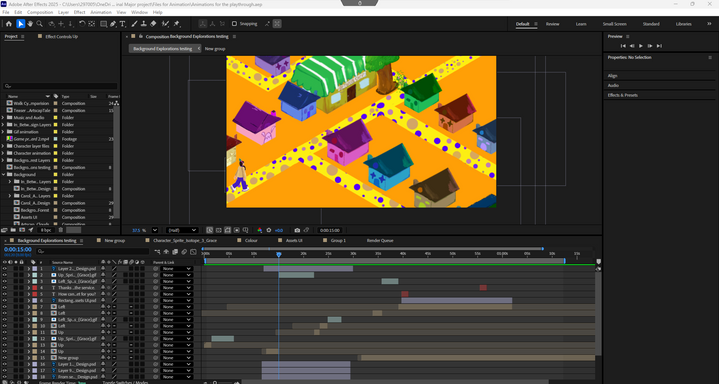Toggle visibility of layer 15 New group
The width and height of the screenshot is (719, 384).
coord(5,358)
